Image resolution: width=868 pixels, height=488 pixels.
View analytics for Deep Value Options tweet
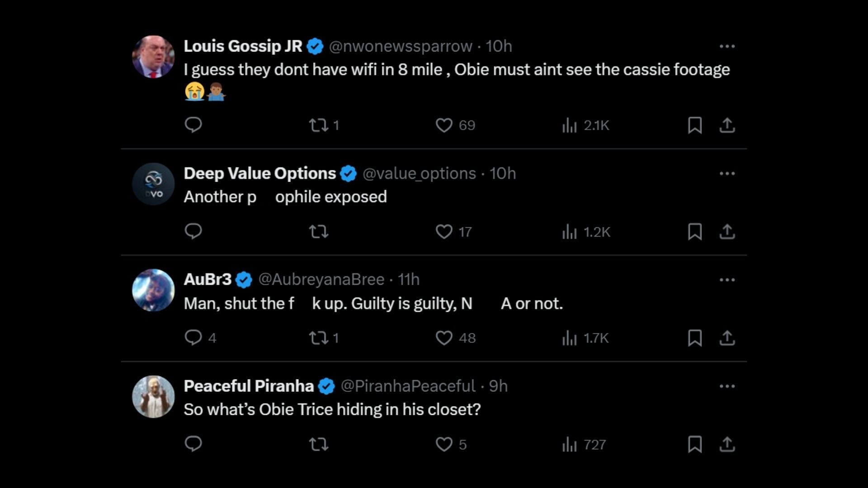(x=586, y=232)
